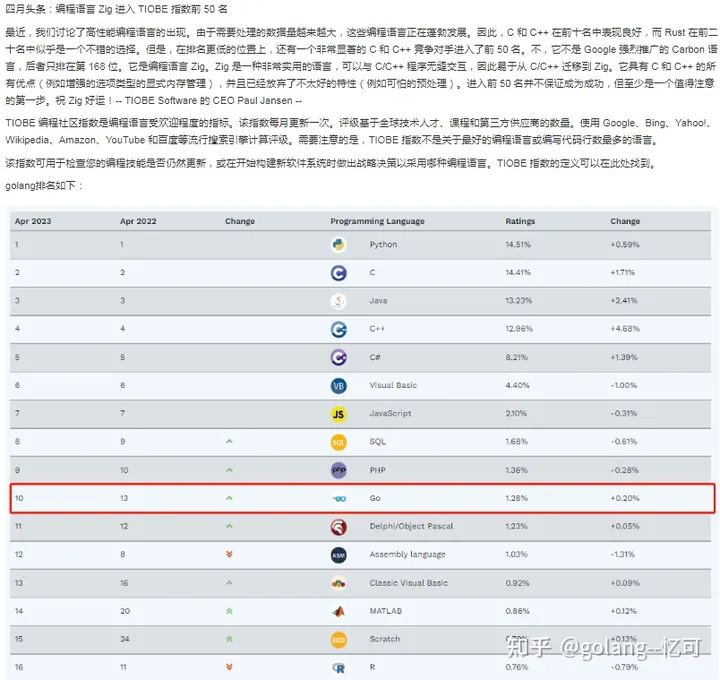Click the 'Programming Language' column header
Image resolution: width=720 pixels, height=680 pixels.
(x=377, y=221)
